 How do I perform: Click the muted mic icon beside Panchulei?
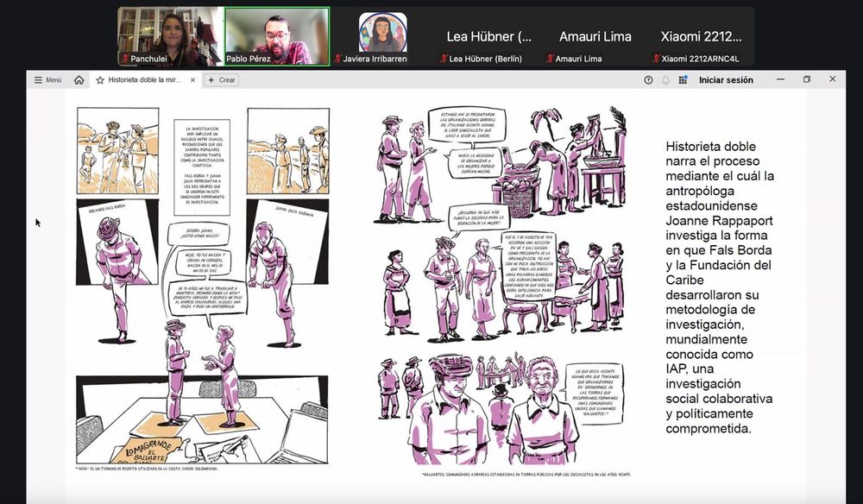[125, 59]
